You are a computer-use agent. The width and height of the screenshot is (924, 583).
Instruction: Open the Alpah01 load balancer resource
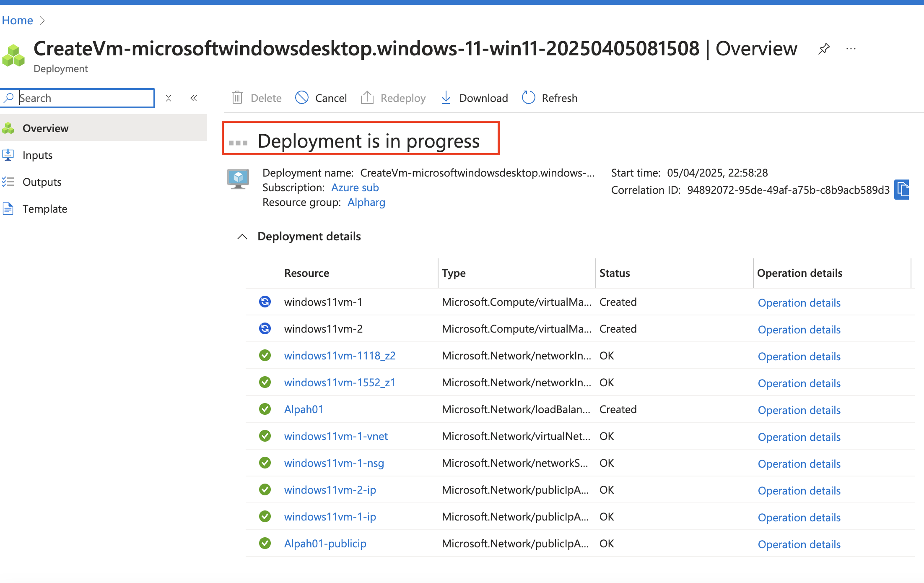click(x=304, y=409)
